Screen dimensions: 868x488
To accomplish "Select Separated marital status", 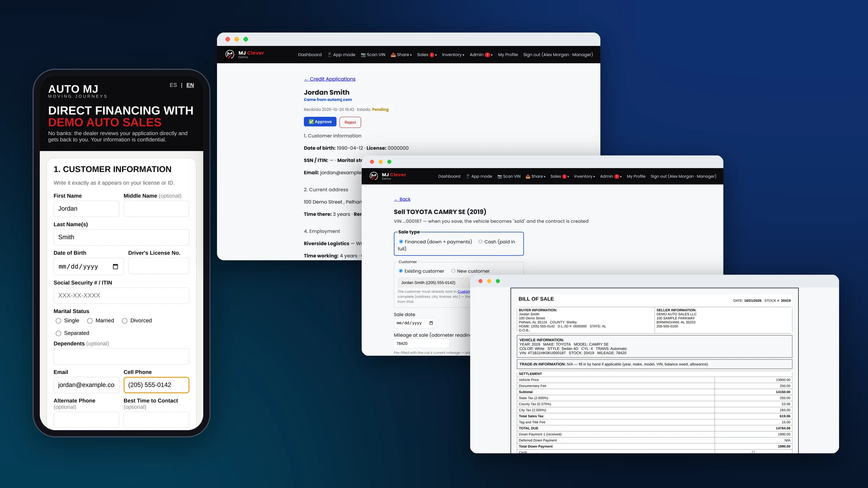I will coord(58,333).
